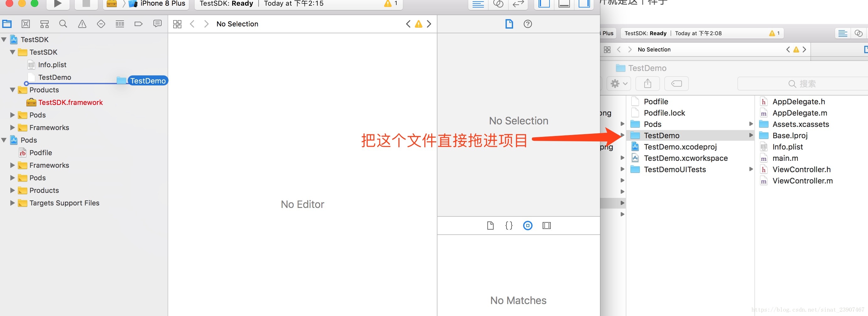The height and width of the screenshot is (316, 868).
Task: Select iPhone 8 Plus run destination
Action: point(157,3)
